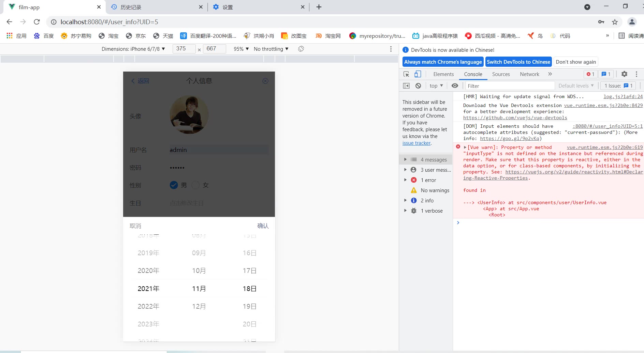Expand the 3 user messages group

[405, 170]
